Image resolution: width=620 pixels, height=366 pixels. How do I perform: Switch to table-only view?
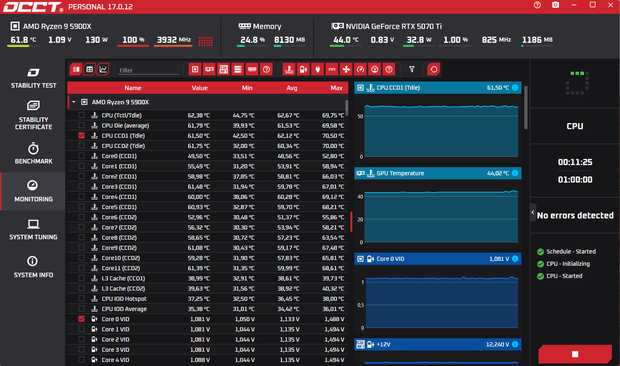89,70
